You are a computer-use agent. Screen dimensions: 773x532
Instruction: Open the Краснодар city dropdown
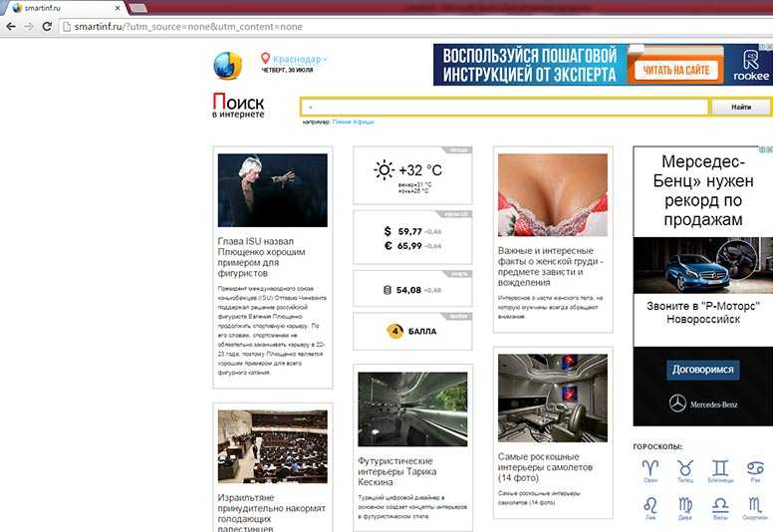tap(299, 59)
